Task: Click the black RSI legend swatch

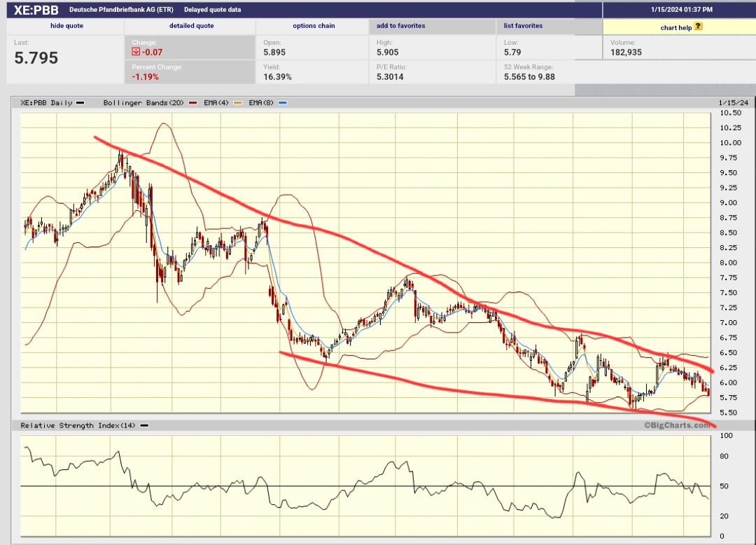Action: (x=144, y=425)
